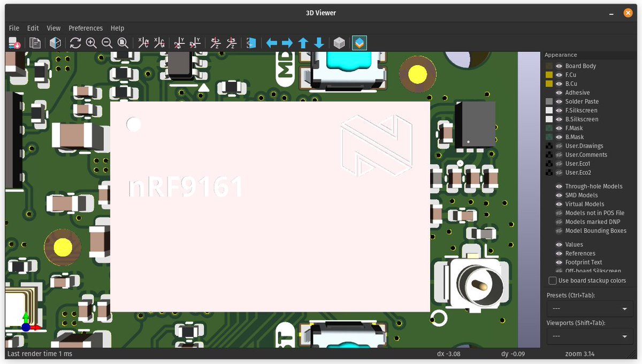Show Models marked DNP
The image size is (642, 364).
pos(559,222)
